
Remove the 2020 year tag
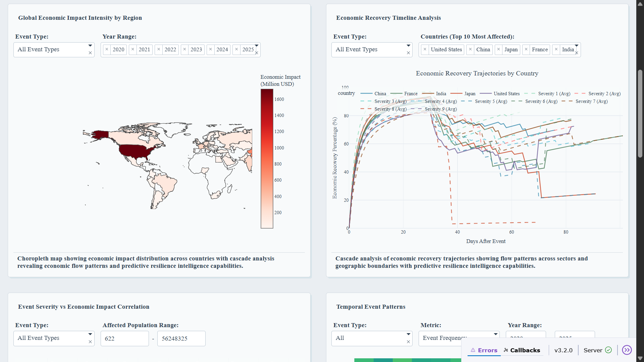click(107, 49)
